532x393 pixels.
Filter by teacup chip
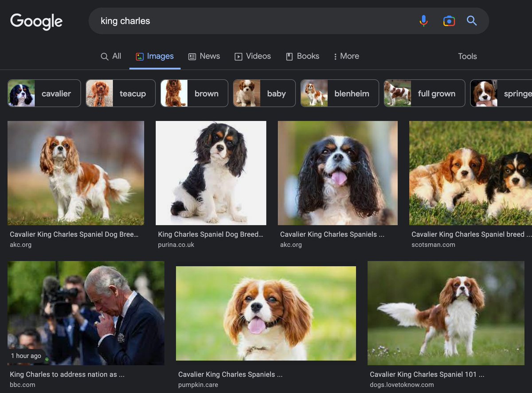pos(121,93)
